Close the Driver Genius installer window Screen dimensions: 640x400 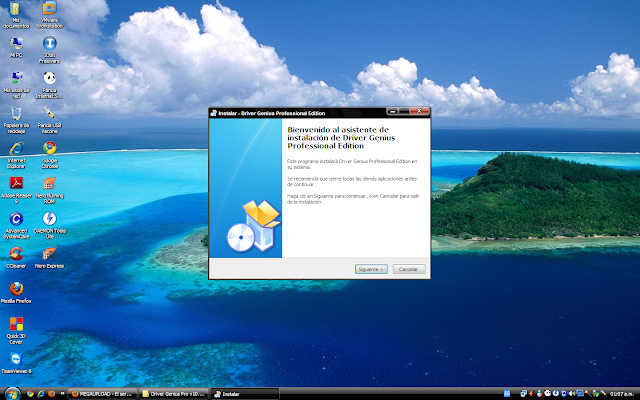tap(419, 111)
